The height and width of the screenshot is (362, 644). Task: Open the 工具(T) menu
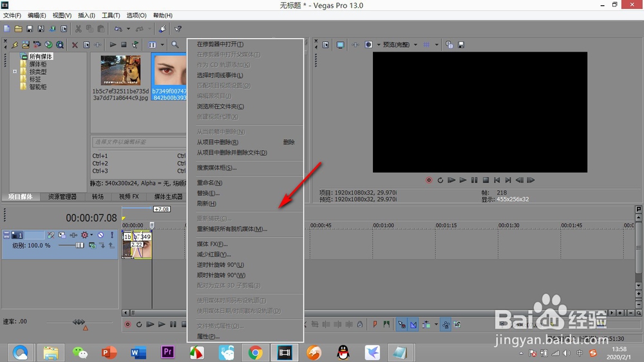[x=111, y=15]
